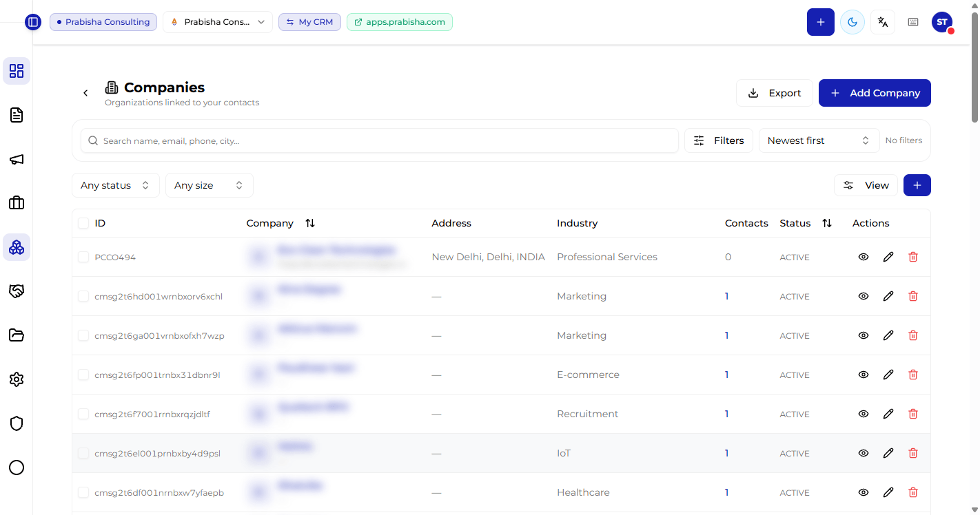
Task: Open the handshake deals icon in sidebar
Action: [17, 291]
